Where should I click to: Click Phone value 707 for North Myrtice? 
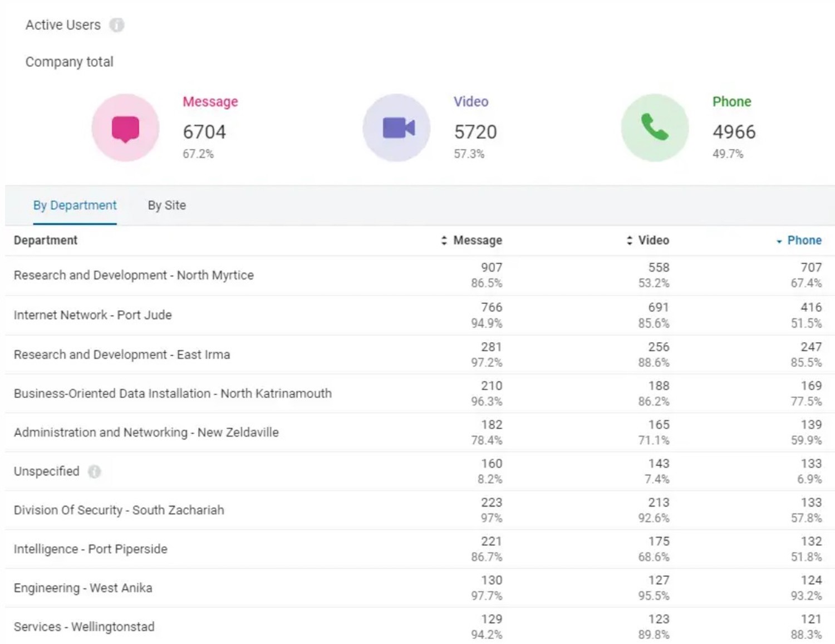(811, 268)
